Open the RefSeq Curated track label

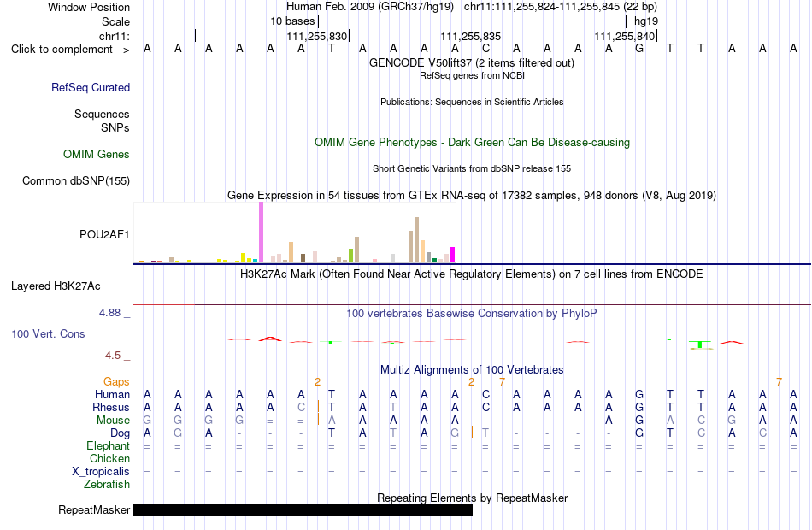91,87
